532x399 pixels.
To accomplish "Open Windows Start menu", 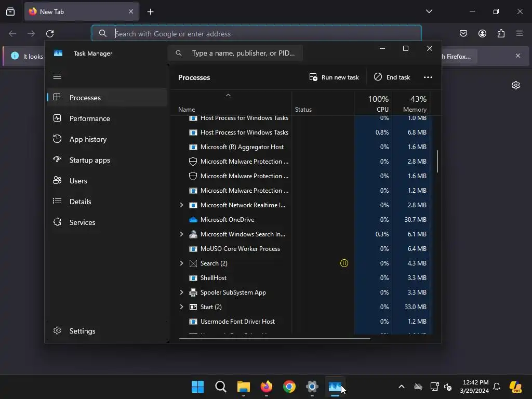I will 197,387.
